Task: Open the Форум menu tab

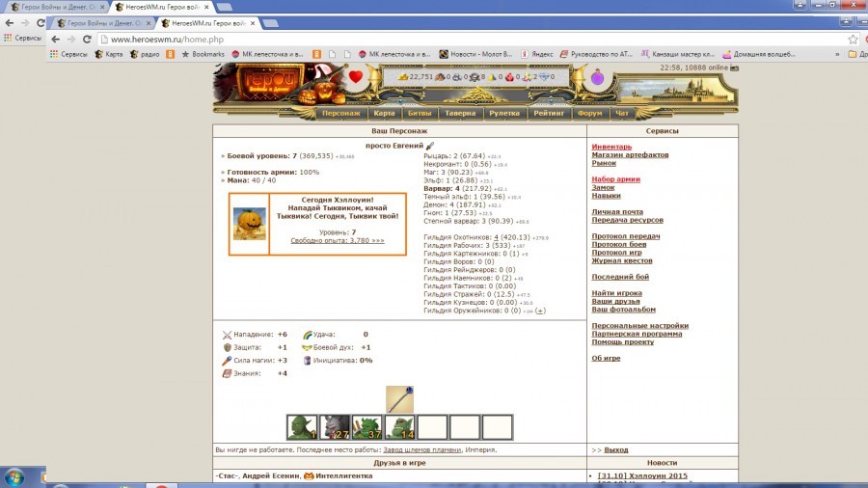Action: [x=589, y=113]
